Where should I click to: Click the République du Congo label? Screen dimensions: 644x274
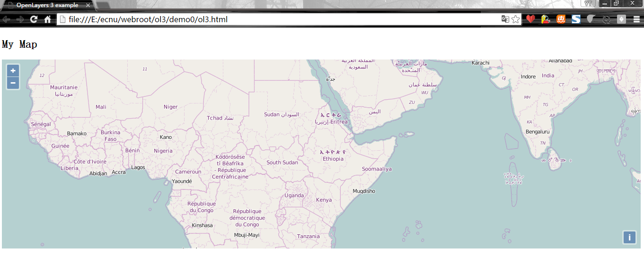tap(202, 207)
